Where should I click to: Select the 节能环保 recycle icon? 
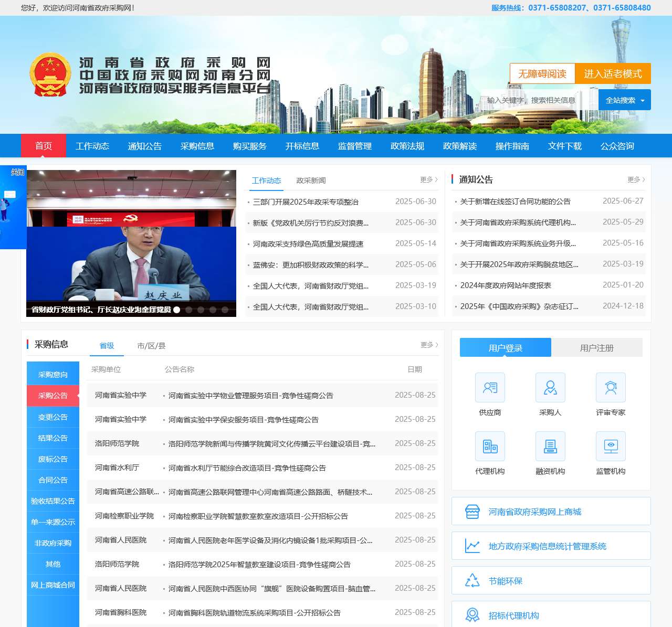[472, 580]
